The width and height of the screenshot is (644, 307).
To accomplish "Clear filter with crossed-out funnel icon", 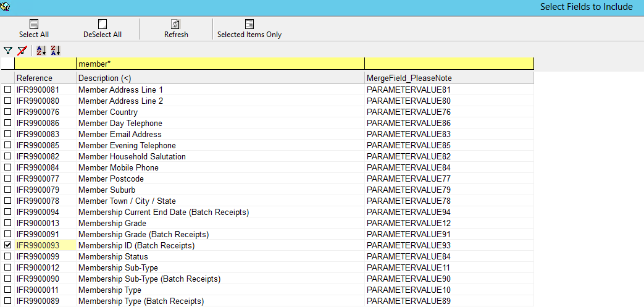I will [22, 51].
